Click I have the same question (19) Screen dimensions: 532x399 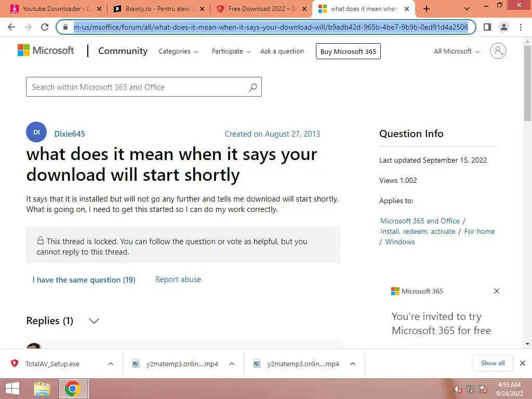pos(84,280)
